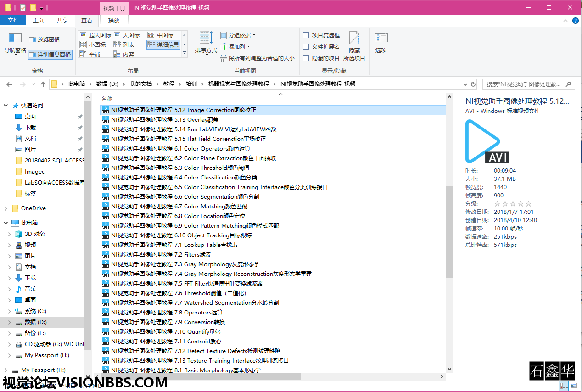Switch layout to 内容
582x392 pixels.
pos(124,54)
